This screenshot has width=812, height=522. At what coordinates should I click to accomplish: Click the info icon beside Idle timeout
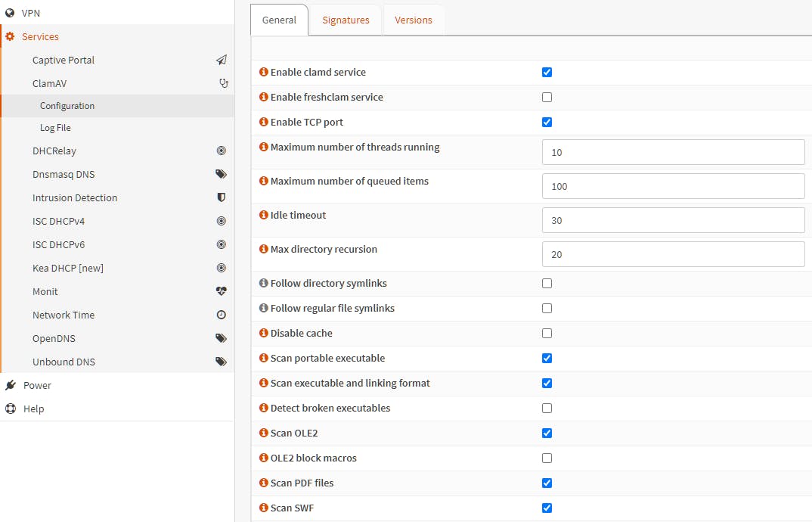264,215
